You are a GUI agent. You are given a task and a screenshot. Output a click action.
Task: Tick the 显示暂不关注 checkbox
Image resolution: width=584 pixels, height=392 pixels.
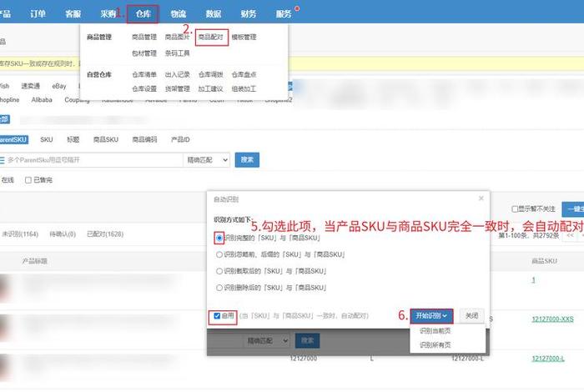point(515,209)
